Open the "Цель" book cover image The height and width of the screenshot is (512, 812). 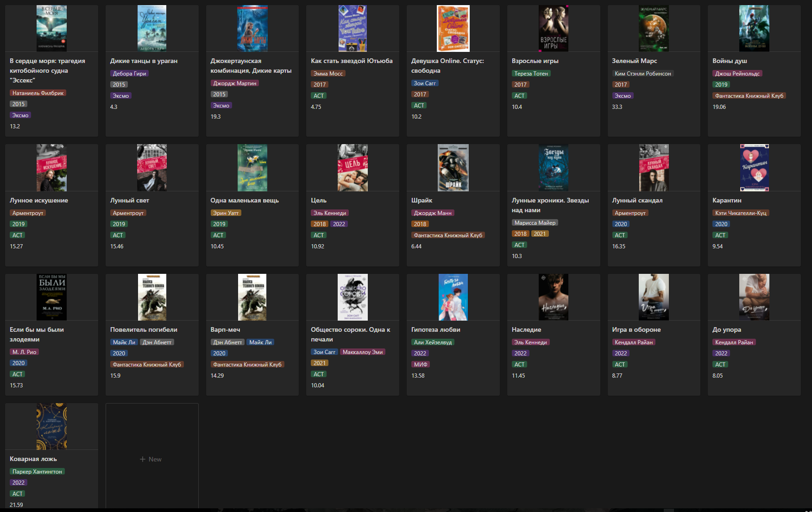click(x=352, y=168)
